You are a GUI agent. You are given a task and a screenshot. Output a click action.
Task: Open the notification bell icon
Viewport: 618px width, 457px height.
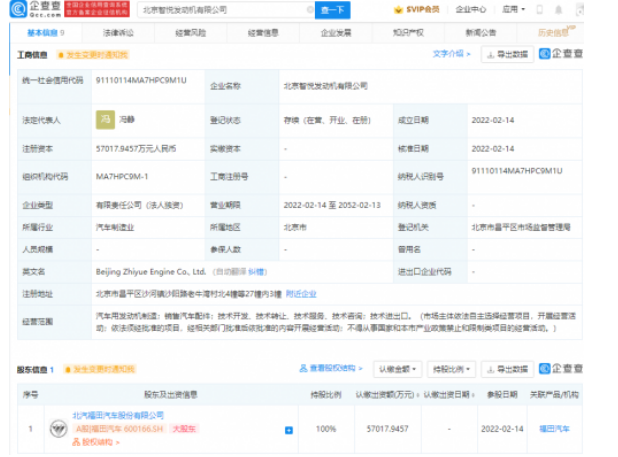click(558, 9)
